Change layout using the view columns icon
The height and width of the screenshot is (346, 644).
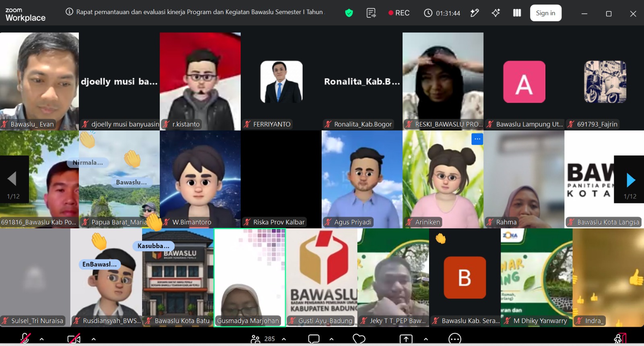517,13
